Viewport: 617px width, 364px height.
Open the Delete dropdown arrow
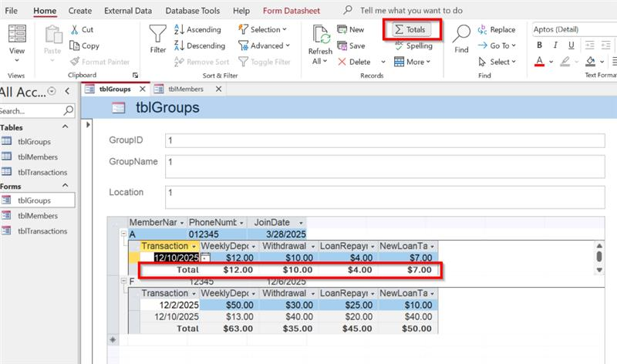[x=383, y=62]
